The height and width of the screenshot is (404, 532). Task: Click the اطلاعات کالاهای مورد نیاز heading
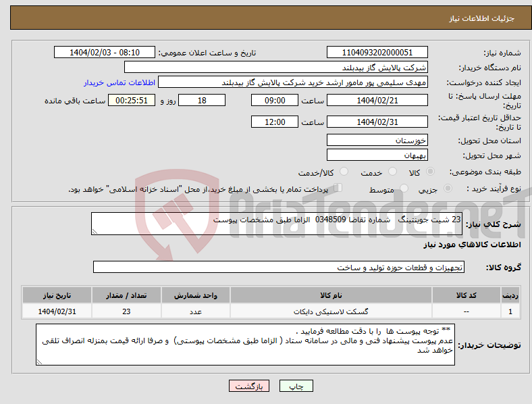click(472, 245)
